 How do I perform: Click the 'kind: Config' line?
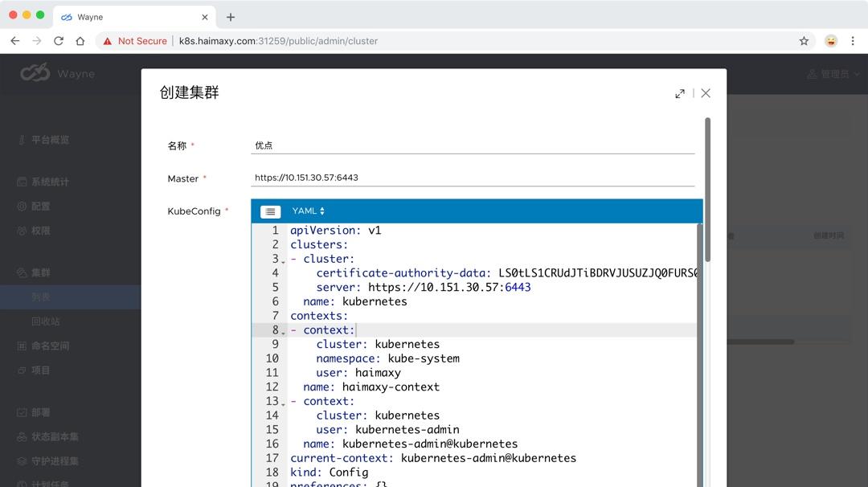tap(329, 473)
